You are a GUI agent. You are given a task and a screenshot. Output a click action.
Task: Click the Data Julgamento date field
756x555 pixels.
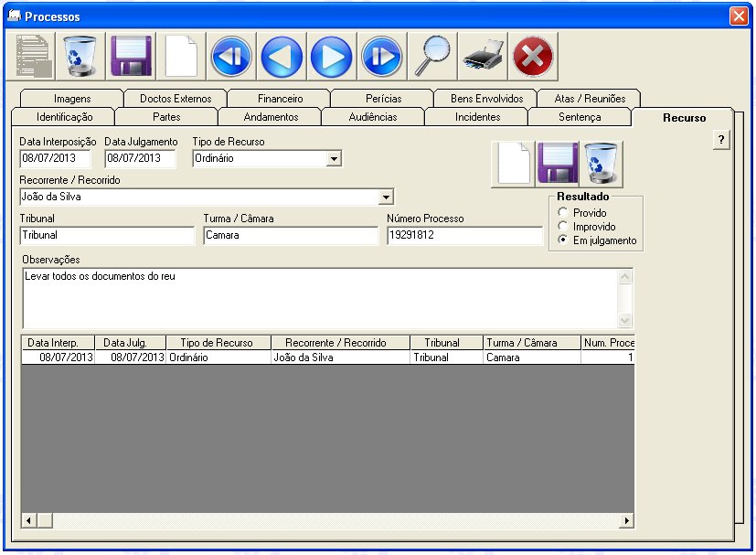pos(140,158)
